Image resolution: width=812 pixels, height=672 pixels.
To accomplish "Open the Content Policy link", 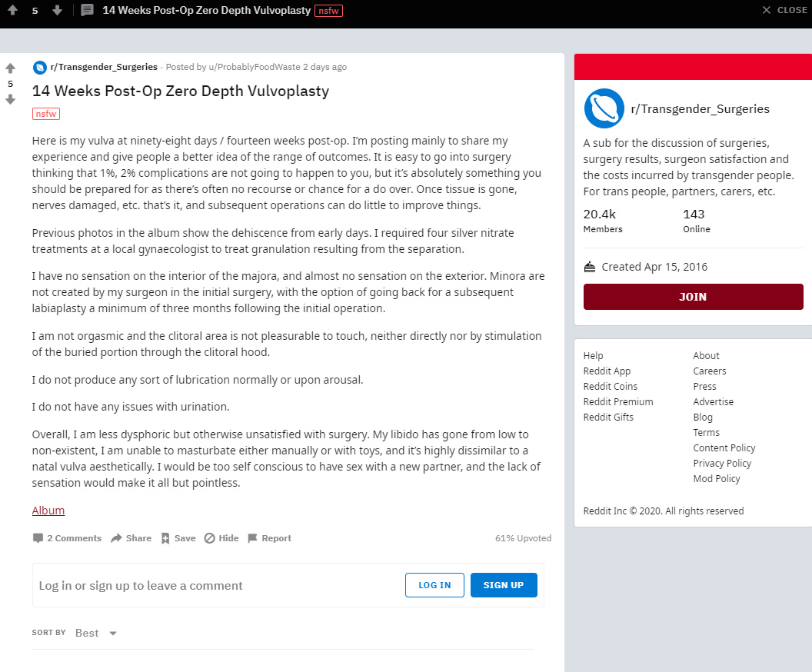I will point(724,447).
